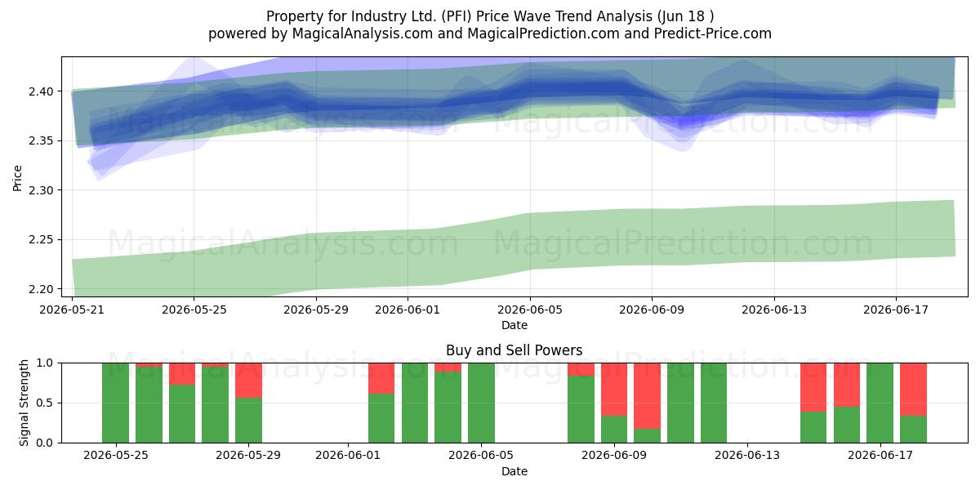The height and width of the screenshot is (490, 980).
Task: Click the red sell portion of the last bar
Action: click(x=913, y=389)
